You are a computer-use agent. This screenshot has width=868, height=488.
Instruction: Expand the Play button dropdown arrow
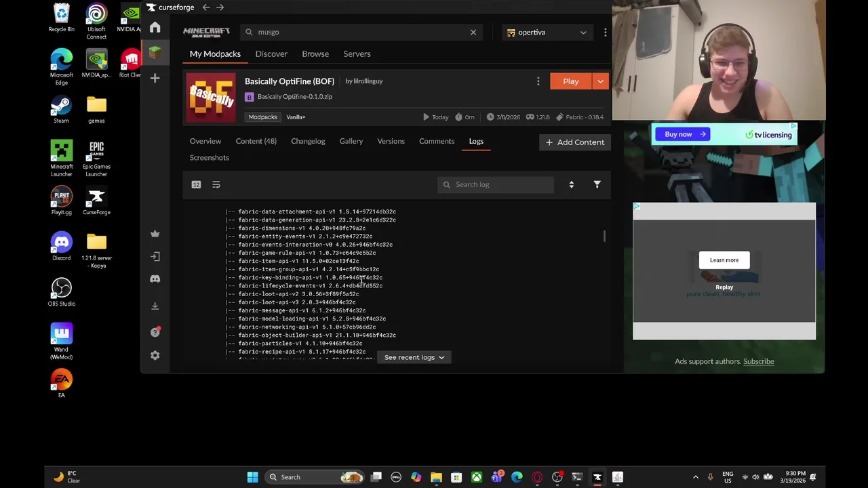600,81
